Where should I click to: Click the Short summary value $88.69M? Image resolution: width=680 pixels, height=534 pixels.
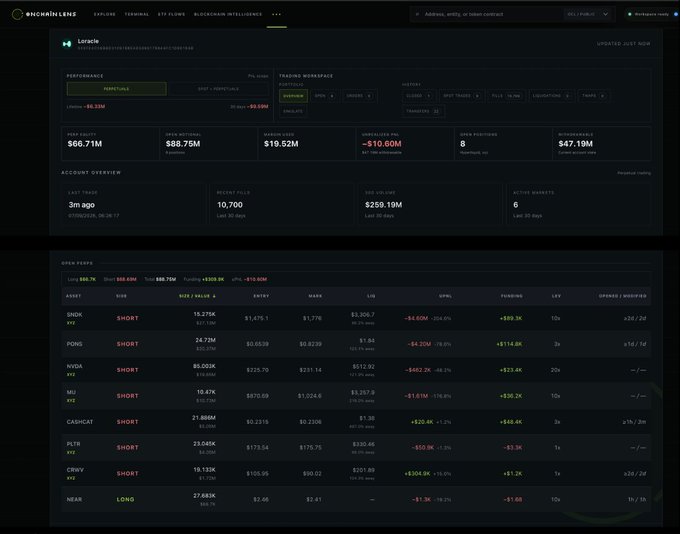(127, 279)
